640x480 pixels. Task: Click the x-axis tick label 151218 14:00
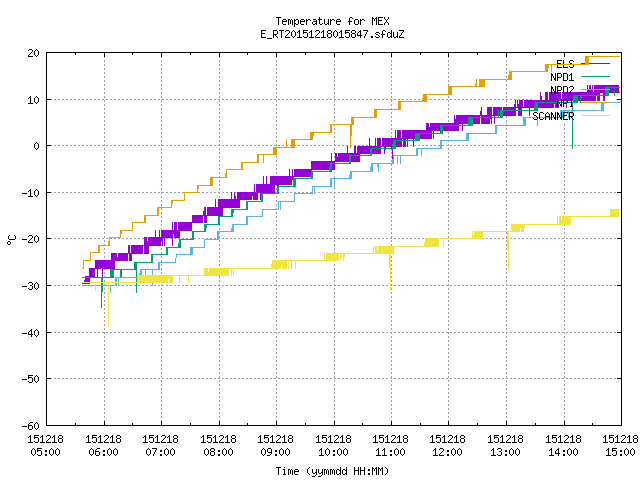pyautogui.click(x=564, y=446)
